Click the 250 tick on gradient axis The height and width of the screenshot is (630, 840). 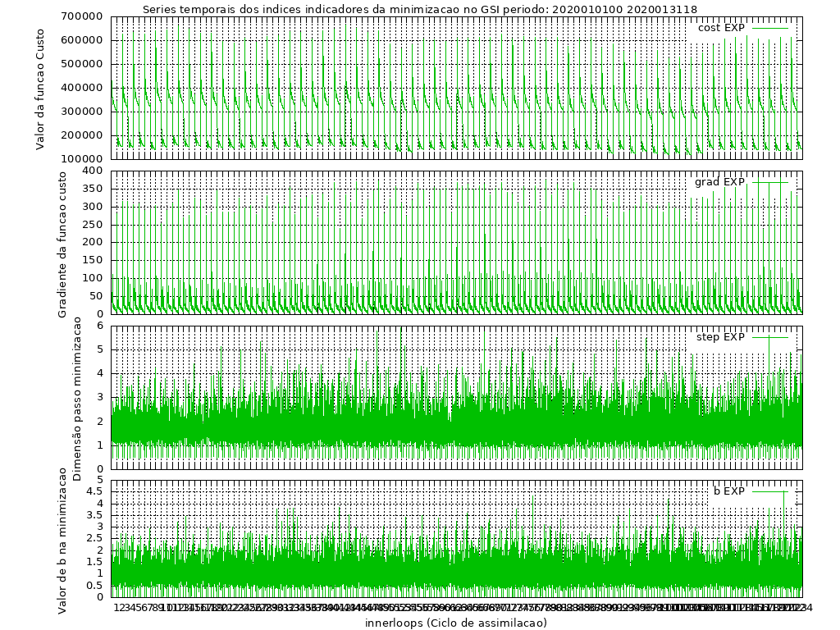point(94,225)
